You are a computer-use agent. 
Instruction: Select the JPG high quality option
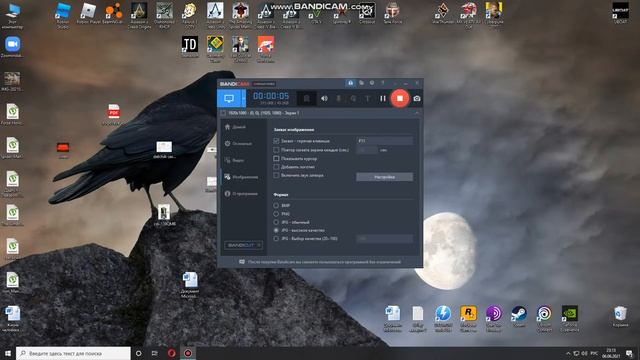(276, 230)
